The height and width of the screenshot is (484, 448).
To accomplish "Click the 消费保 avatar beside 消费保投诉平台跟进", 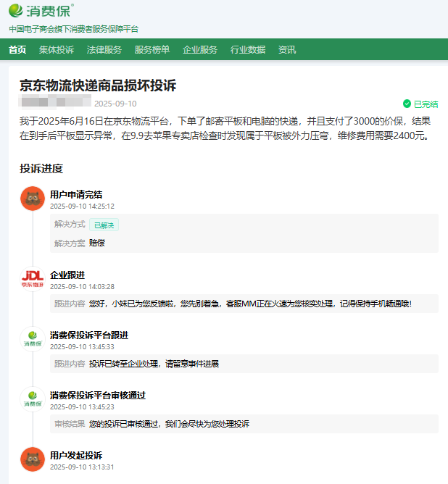I will (x=33, y=339).
